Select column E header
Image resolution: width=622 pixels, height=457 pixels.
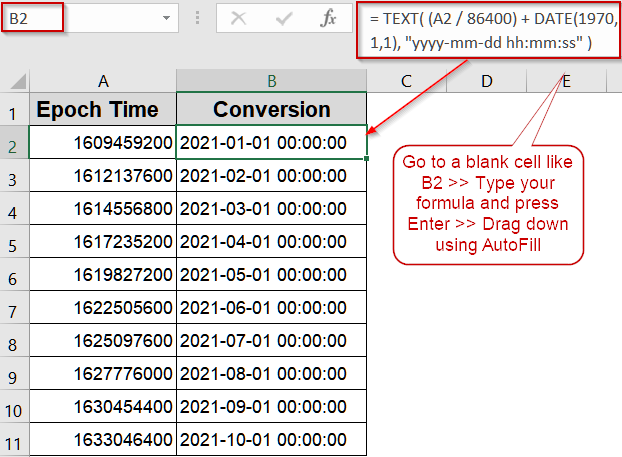pyautogui.click(x=565, y=80)
